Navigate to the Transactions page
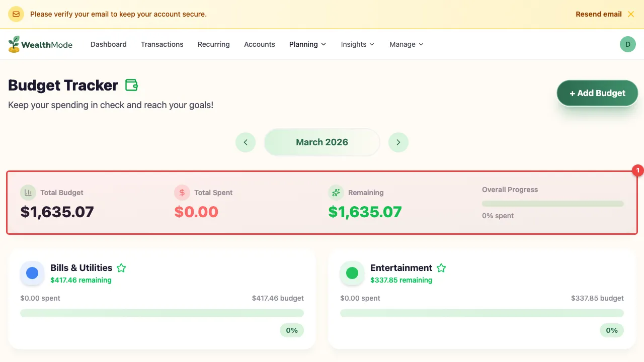The width and height of the screenshot is (644, 362). [x=162, y=44]
